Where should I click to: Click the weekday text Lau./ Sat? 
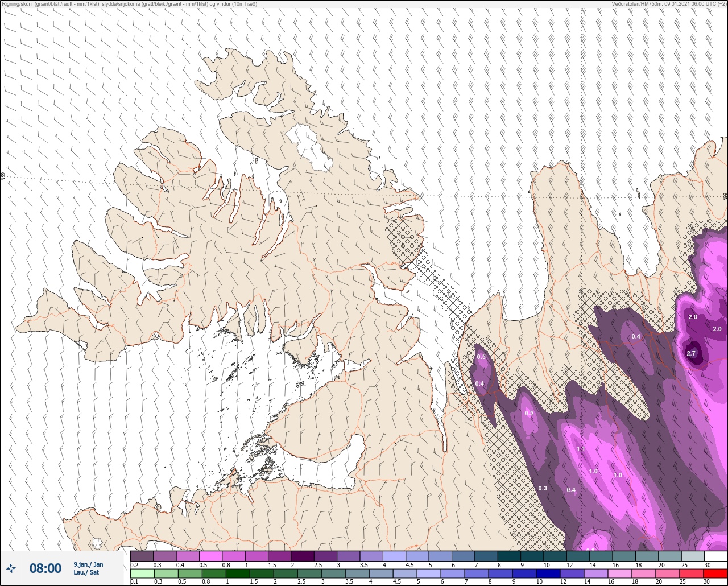[x=86, y=572]
